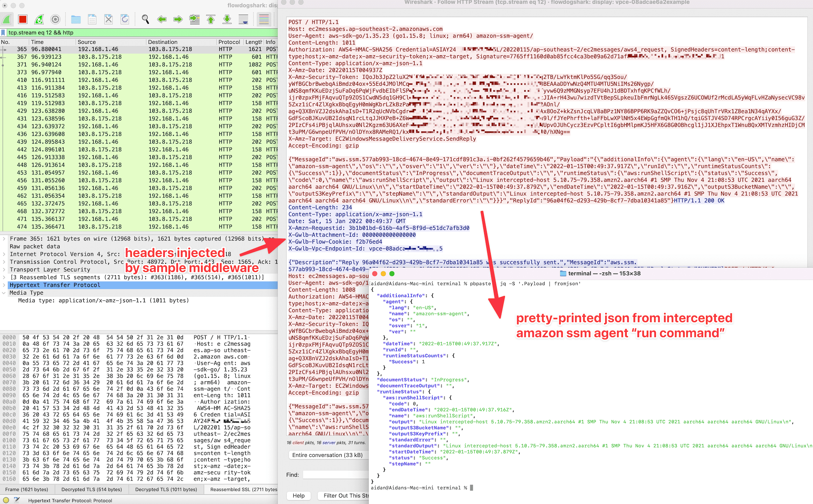Click the expert information circle in status bar
The width and height of the screenshot is (813, 504).
click(6, 500)
